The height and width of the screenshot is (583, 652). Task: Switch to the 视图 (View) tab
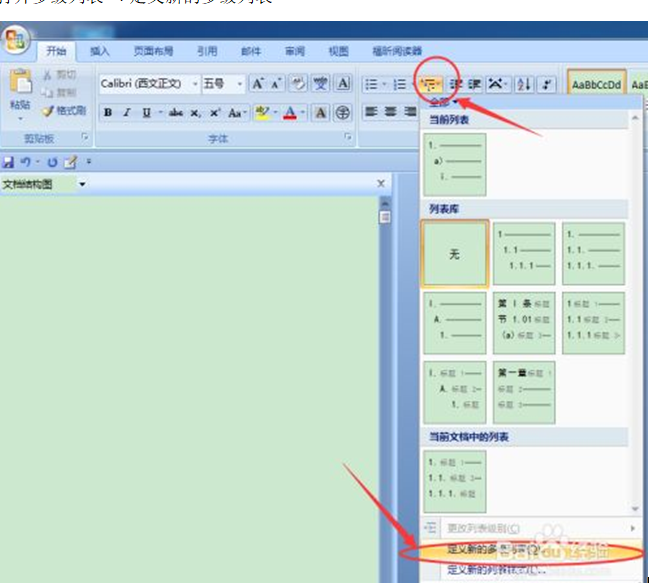(x=338, y=51)
